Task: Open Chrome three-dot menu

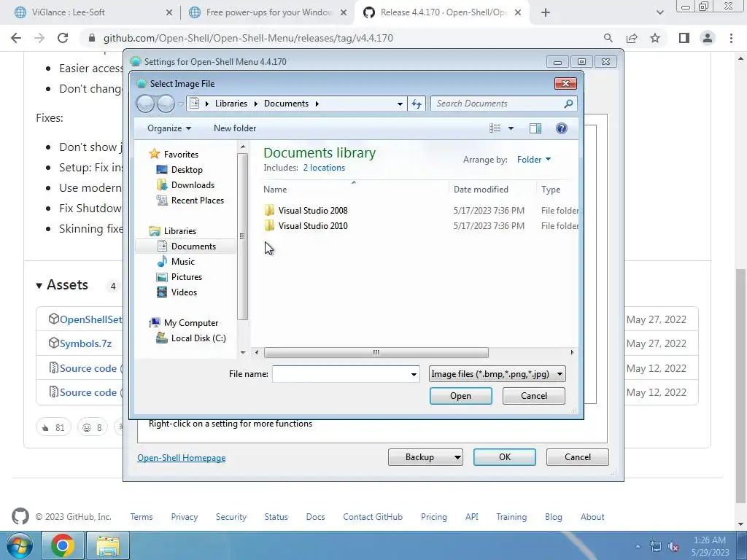Action: pos(731,38)
